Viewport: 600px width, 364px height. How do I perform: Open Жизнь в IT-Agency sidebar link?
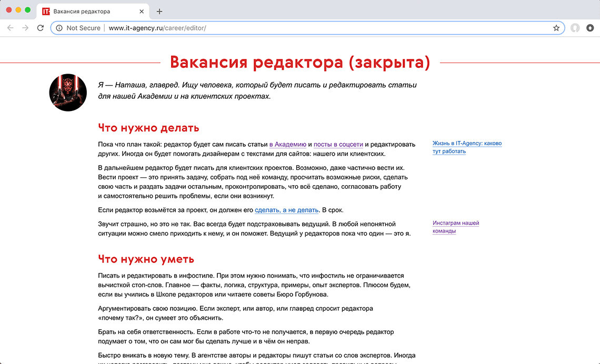coord(467,147)
